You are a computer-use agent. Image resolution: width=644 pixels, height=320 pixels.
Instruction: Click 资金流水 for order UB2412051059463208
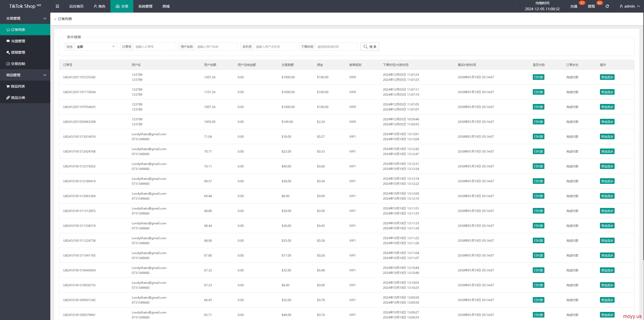point(607,122)
